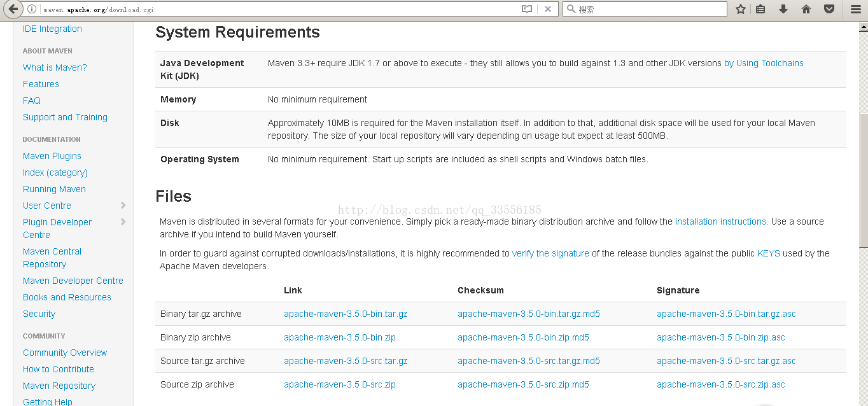
Task: Click into the search box
Action: click(649, 10)
